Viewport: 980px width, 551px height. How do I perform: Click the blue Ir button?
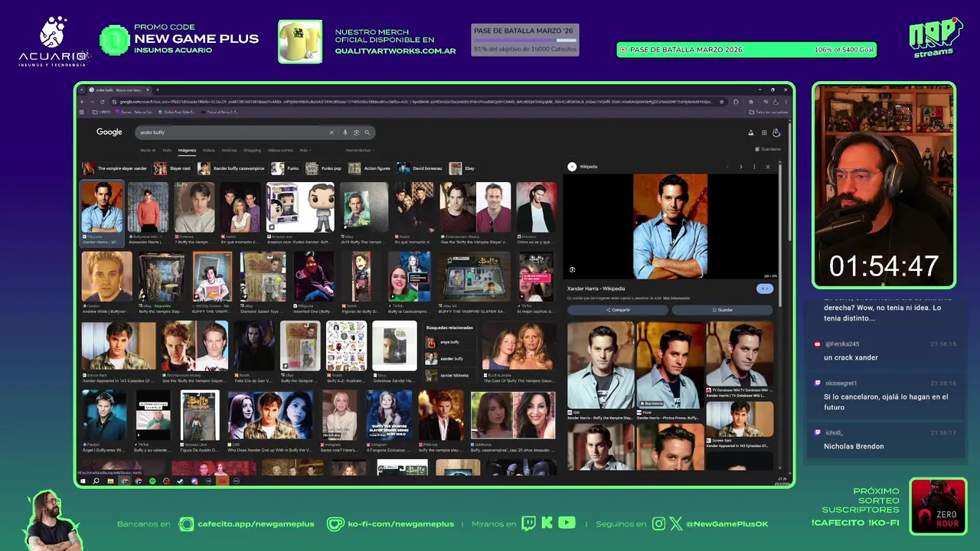point(765,289)
